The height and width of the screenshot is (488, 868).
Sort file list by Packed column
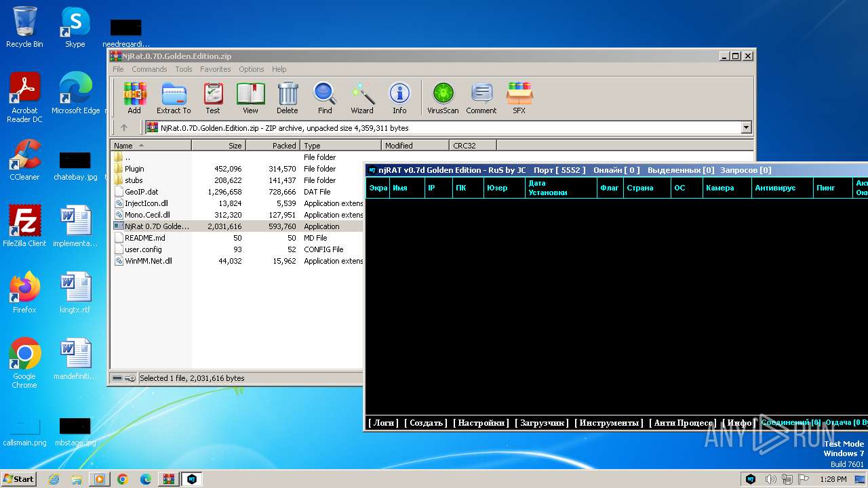(273, 145)
